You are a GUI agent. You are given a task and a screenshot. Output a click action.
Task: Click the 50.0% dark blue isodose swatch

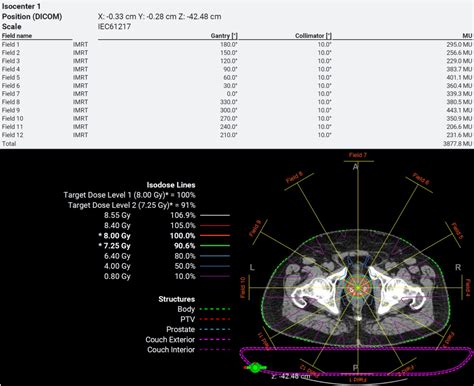click(215, 266)
